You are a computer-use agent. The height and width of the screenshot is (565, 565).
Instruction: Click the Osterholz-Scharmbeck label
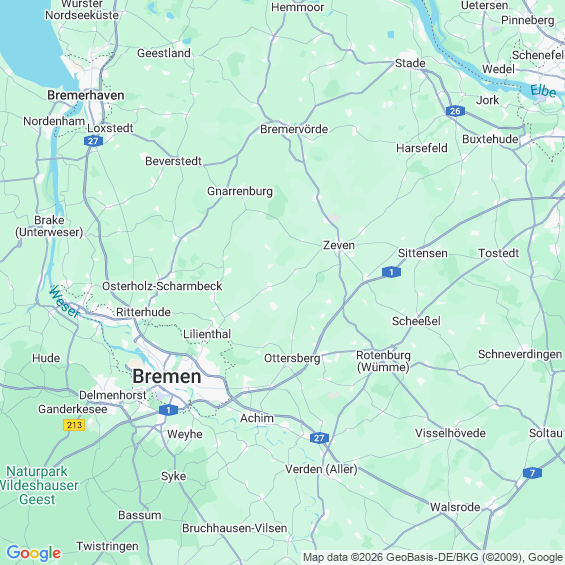click(162, 286)
